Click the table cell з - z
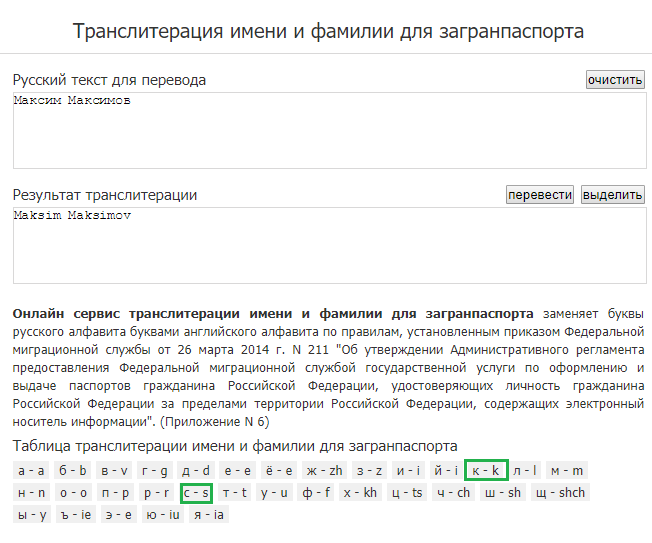This screenshot has height=543, width=652. [369, 471]
